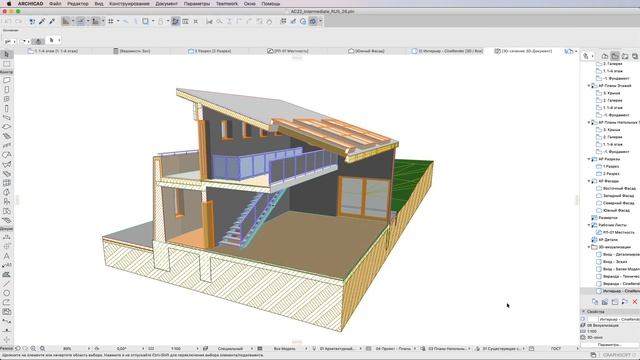Switch to the Интерьер - CineRender tab
The height and width of the screenshot is (360, 640).
pyautogui.click(x=448, y=51)
